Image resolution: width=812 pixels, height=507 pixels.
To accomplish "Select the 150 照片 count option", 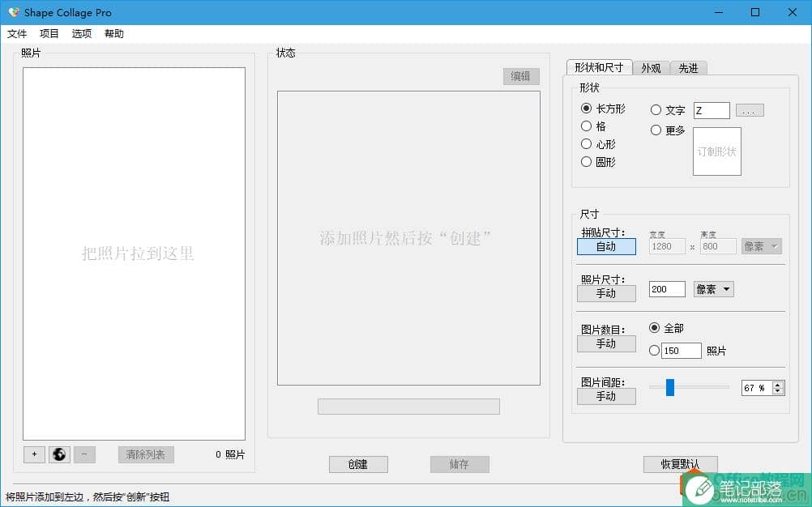I will tap(654, 350).
